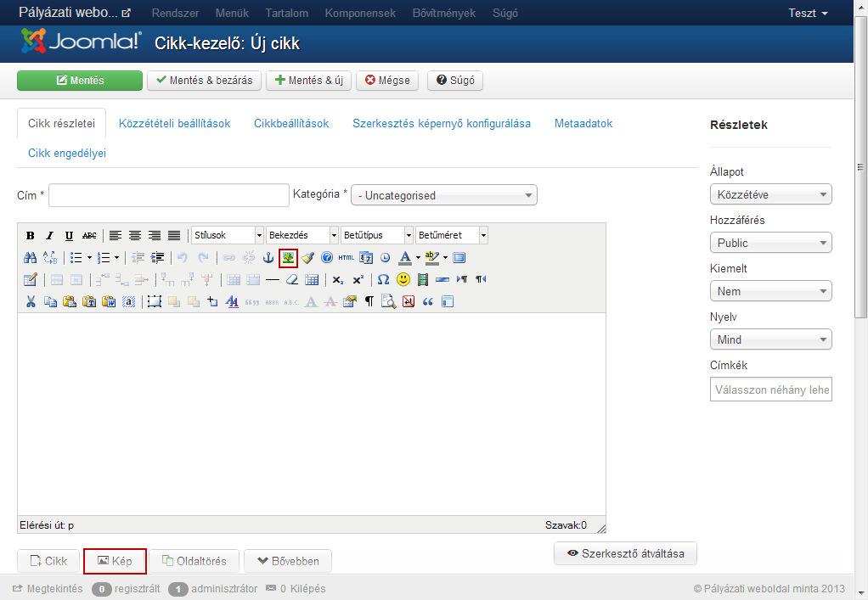Viewport: 868px width, 600px height.
Task: Insert current date with calendar icon
Action: pyautogui.click(x=366, y=258)
